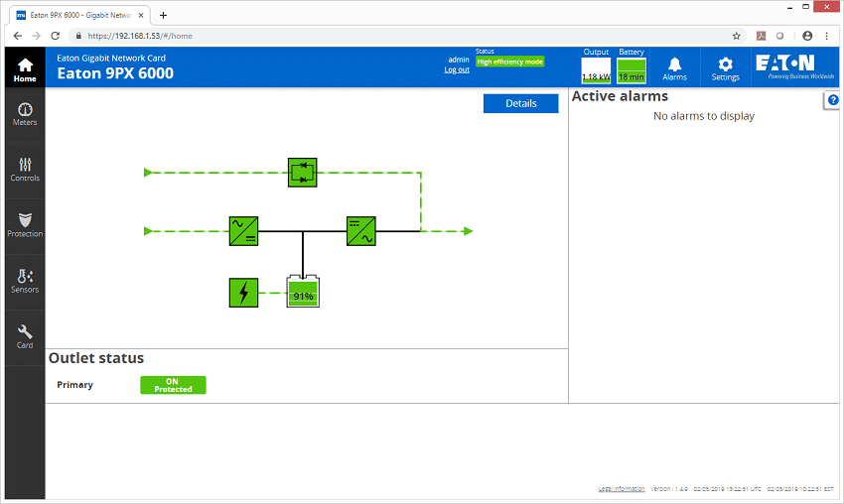Open the PDF extension icon

pyautogui.click(x=762, y=36)
